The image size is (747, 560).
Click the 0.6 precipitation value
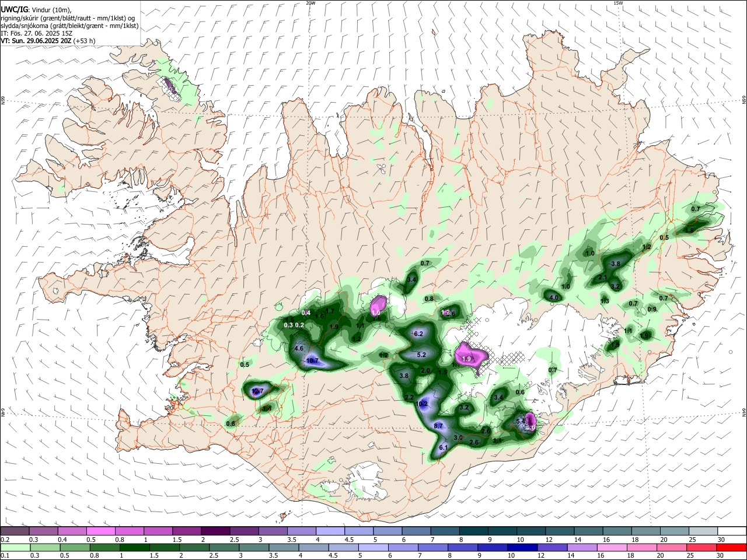tap(520, 393)
